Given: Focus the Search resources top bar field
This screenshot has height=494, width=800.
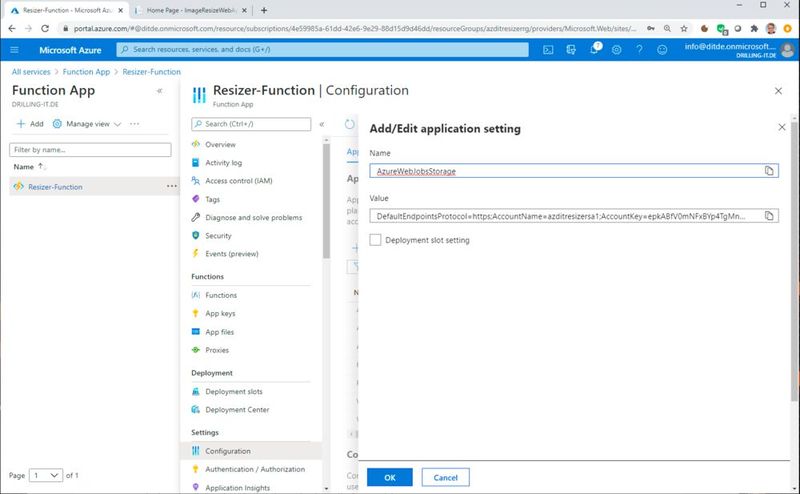Looking at the screenshot, I should (322, 50).
